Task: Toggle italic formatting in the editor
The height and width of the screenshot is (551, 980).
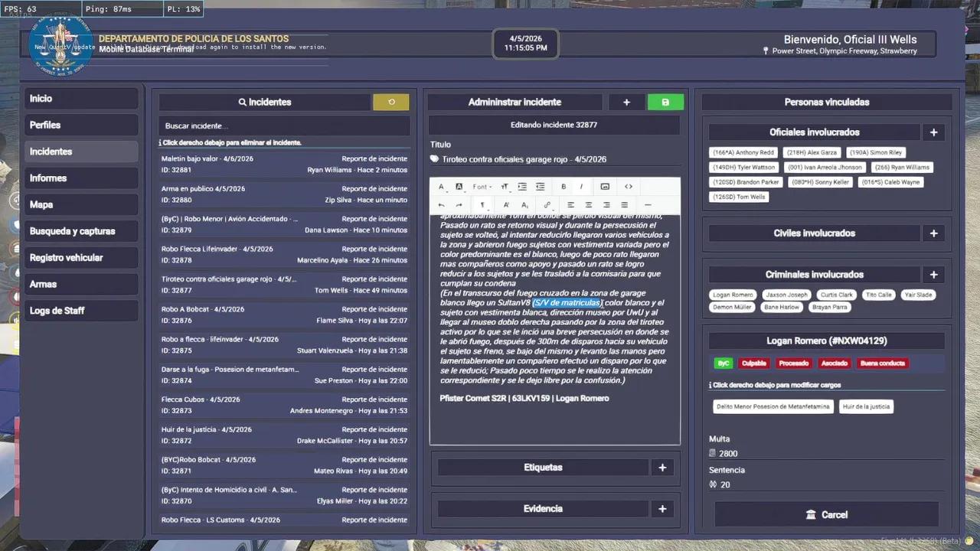Action: point(581,187)
